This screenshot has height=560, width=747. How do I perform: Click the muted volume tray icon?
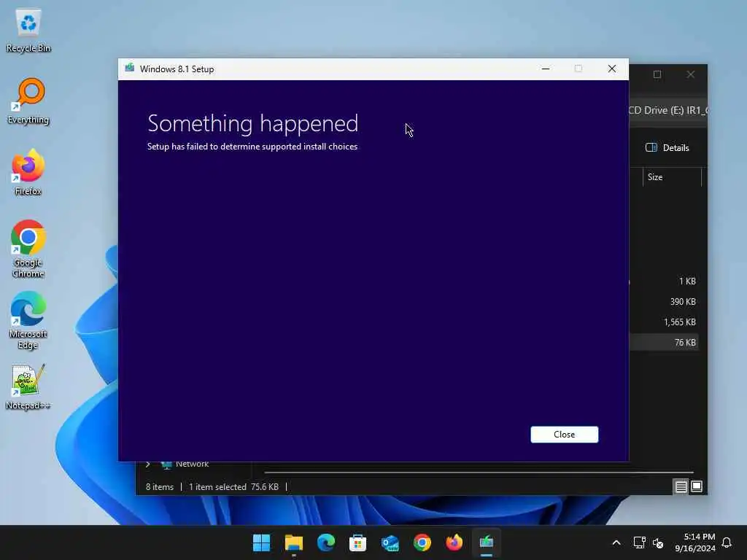(x=658, y=542)
